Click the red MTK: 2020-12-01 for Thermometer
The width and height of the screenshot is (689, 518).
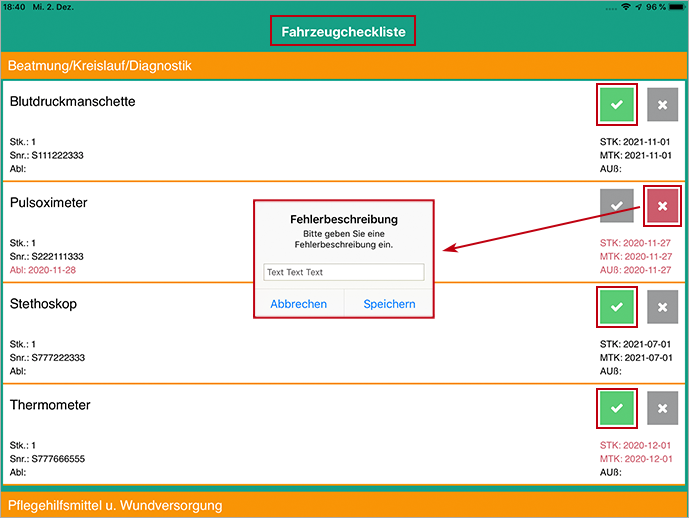point(636,459)
